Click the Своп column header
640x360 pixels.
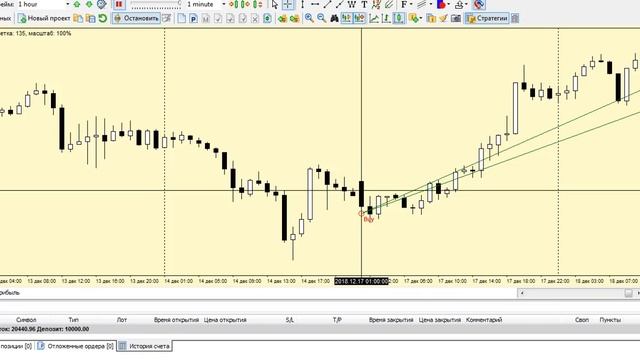(582, 320)
